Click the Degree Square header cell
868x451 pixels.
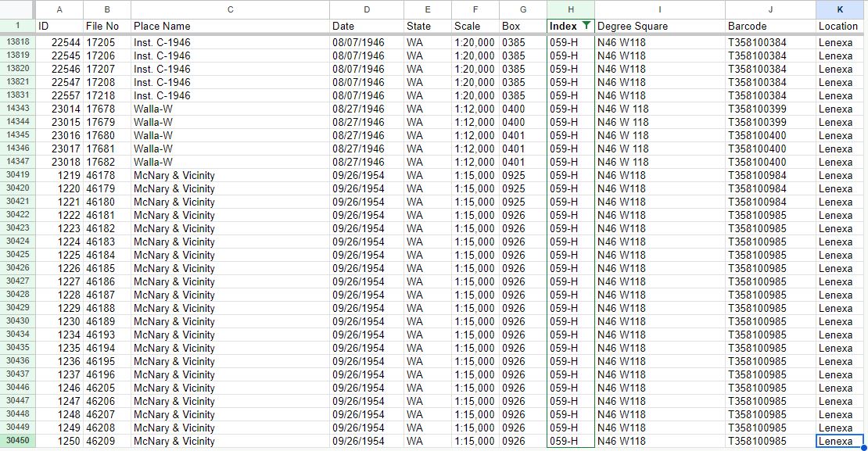[659, 26]
